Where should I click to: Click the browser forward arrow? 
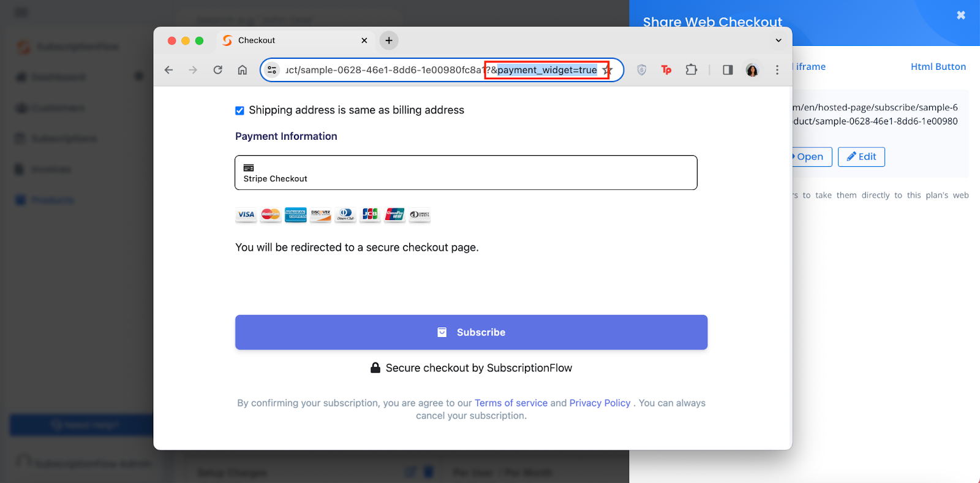(x=193, y=70)
